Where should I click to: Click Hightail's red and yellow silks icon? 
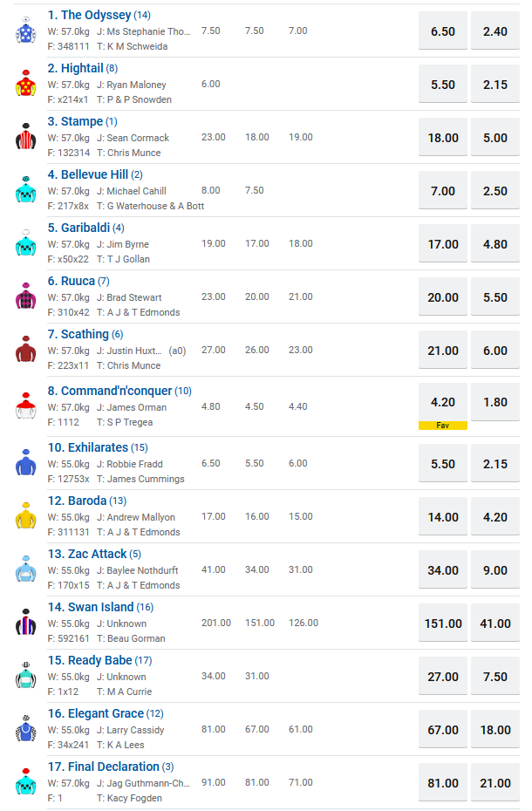[x=24, y=84]
